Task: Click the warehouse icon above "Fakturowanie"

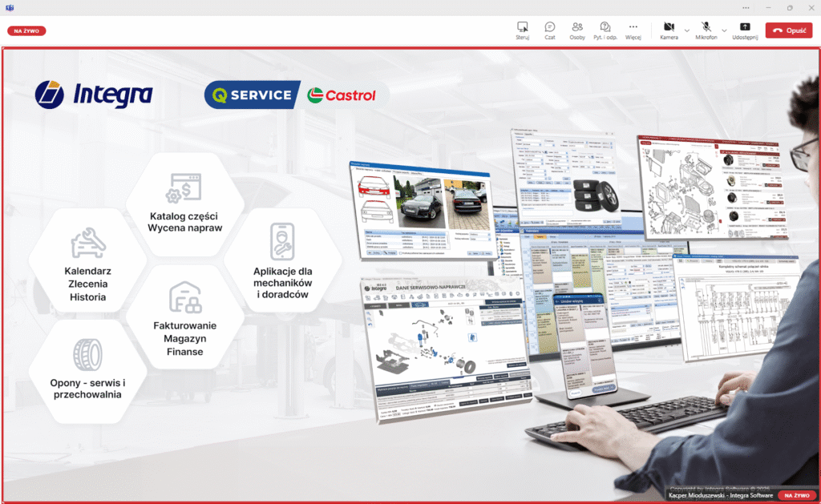Action: 185,297
